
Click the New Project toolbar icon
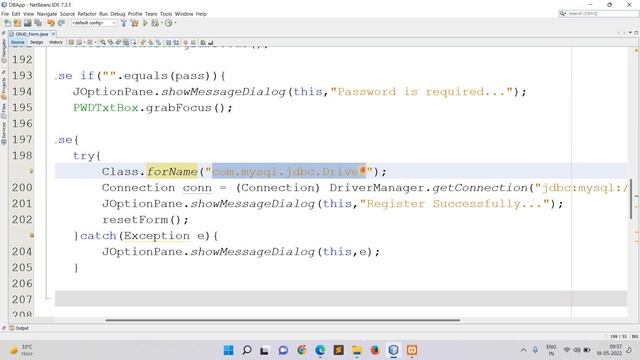tap(18, 23)
